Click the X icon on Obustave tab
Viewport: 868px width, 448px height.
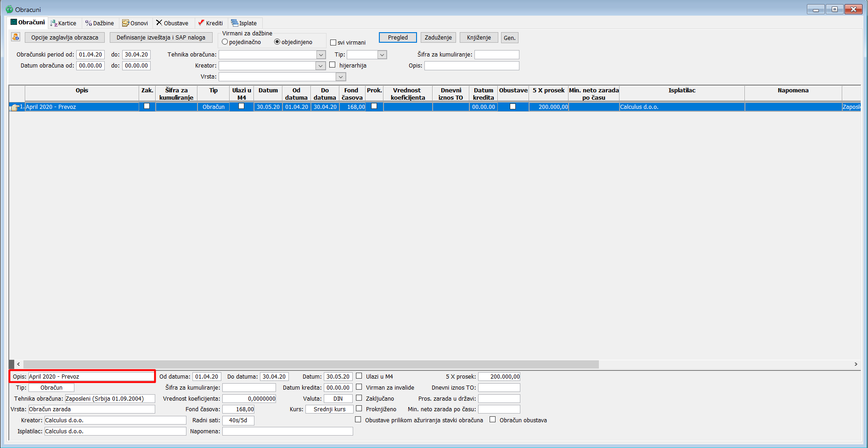click(159, 23)
